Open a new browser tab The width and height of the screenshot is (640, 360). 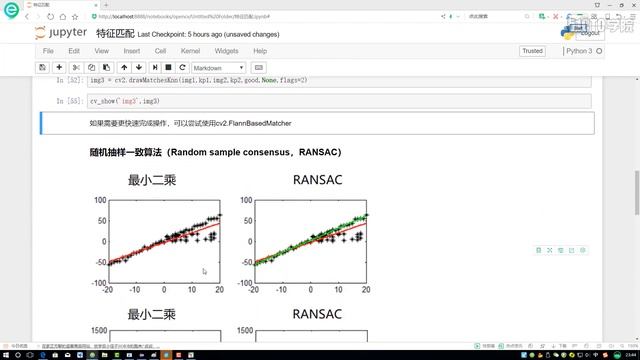click(x=106, y=5)
